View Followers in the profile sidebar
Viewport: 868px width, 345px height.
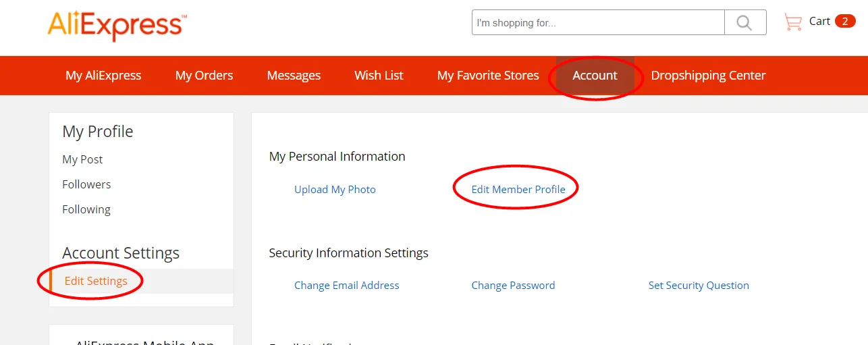(86, 184)
